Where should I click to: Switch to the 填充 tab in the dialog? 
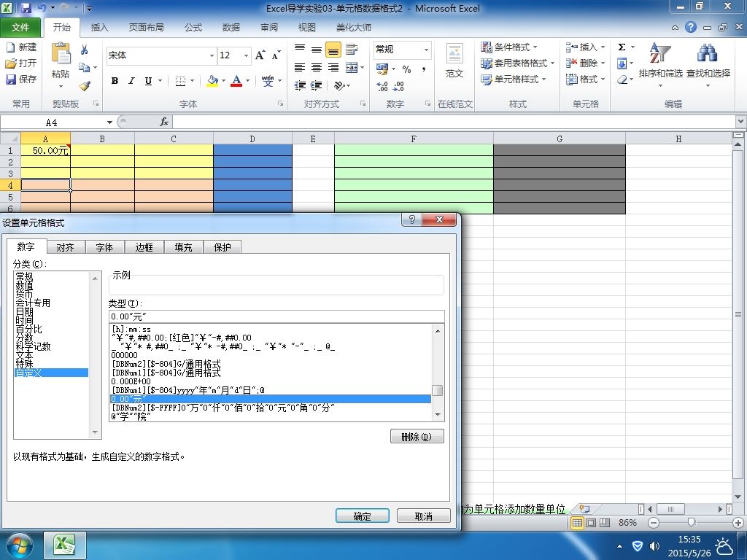(183, 247)
